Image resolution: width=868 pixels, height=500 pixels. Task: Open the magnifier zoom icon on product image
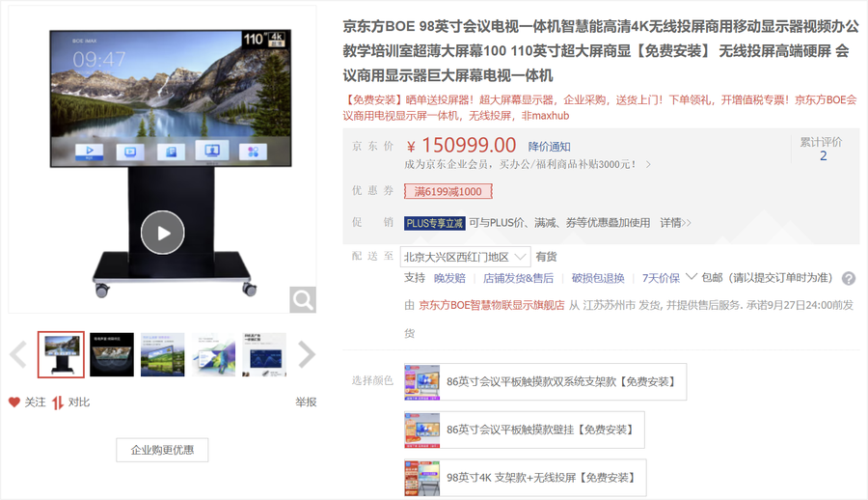tap(303, 300)
